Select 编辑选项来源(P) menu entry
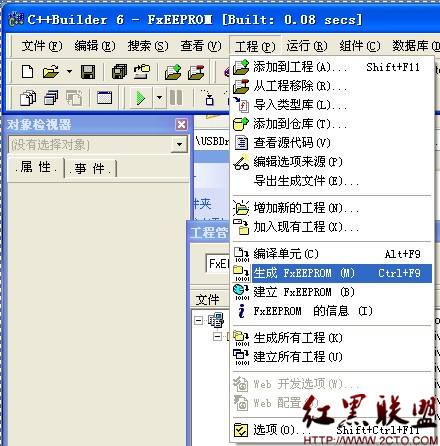 (332, 162)
